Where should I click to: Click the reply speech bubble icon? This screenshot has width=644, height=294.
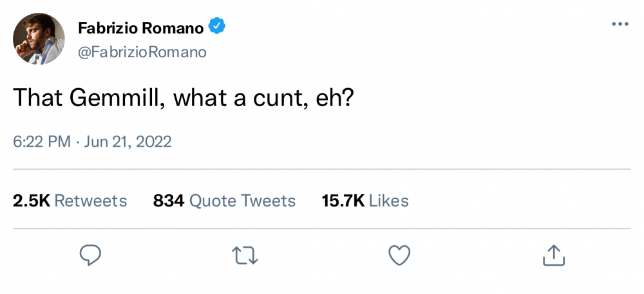point(90,255)
